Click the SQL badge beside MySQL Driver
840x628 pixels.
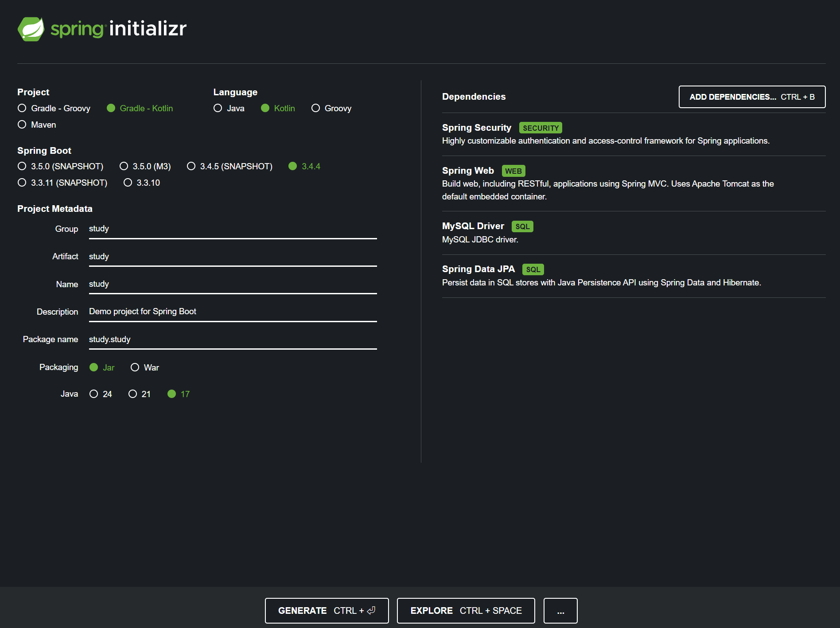tap(522, 226)
